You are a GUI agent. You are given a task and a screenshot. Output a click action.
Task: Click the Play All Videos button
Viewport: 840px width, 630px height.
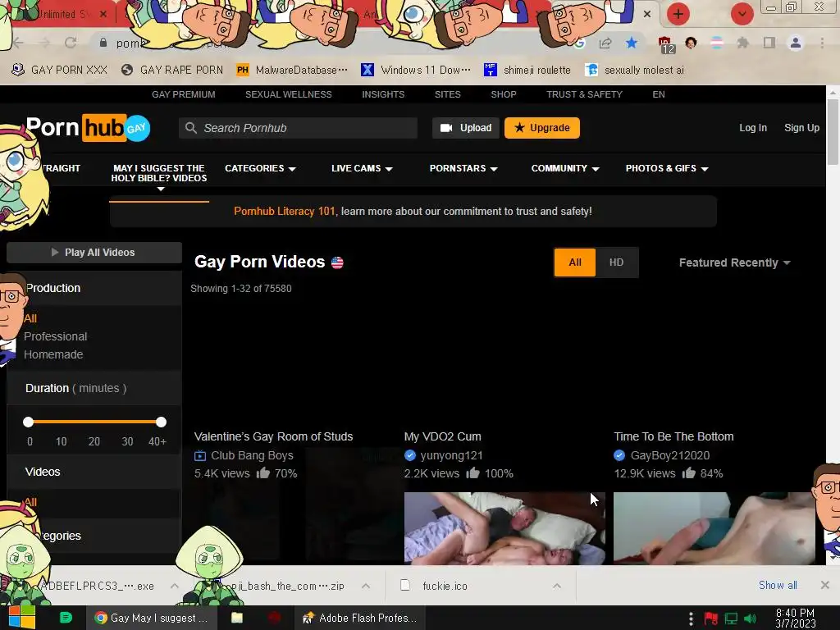(94, 253)
